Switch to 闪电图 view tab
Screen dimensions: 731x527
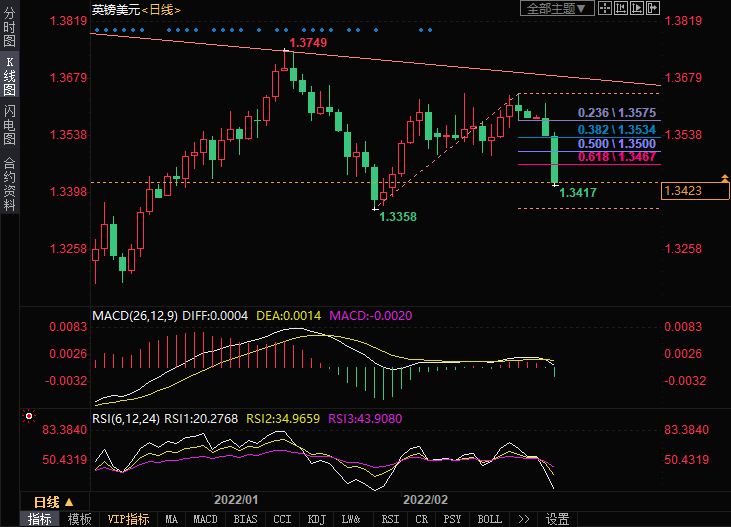pos(9,124)
